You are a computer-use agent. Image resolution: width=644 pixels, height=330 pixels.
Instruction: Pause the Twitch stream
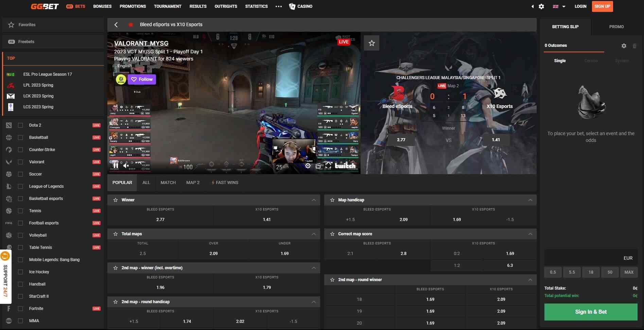(x=116, y=165)
